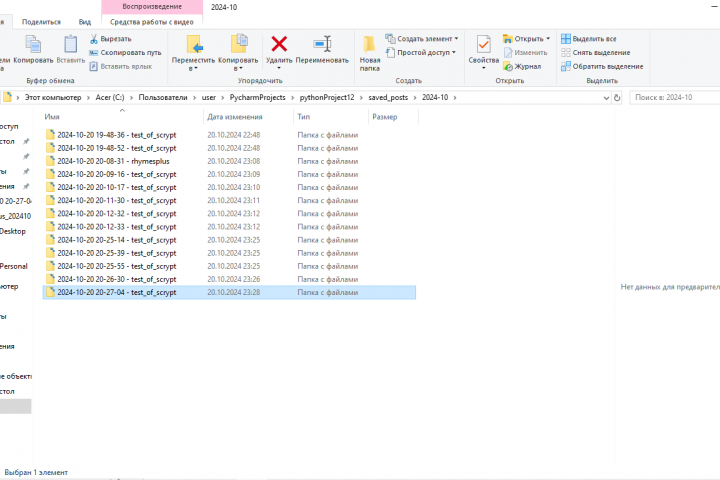Open the Move to (Переместить в) menu
This screenshot has width=720, height=480.
[x=193, y=53]
